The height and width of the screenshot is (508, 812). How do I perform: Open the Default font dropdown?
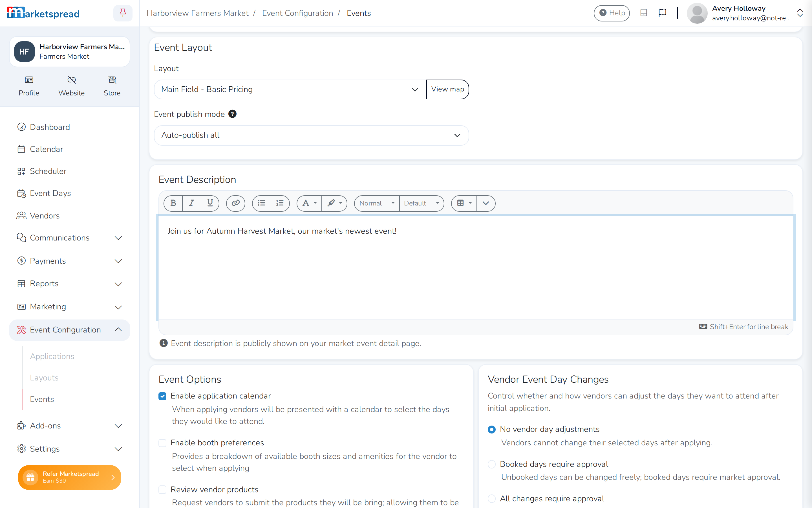[x=422, y=203]
